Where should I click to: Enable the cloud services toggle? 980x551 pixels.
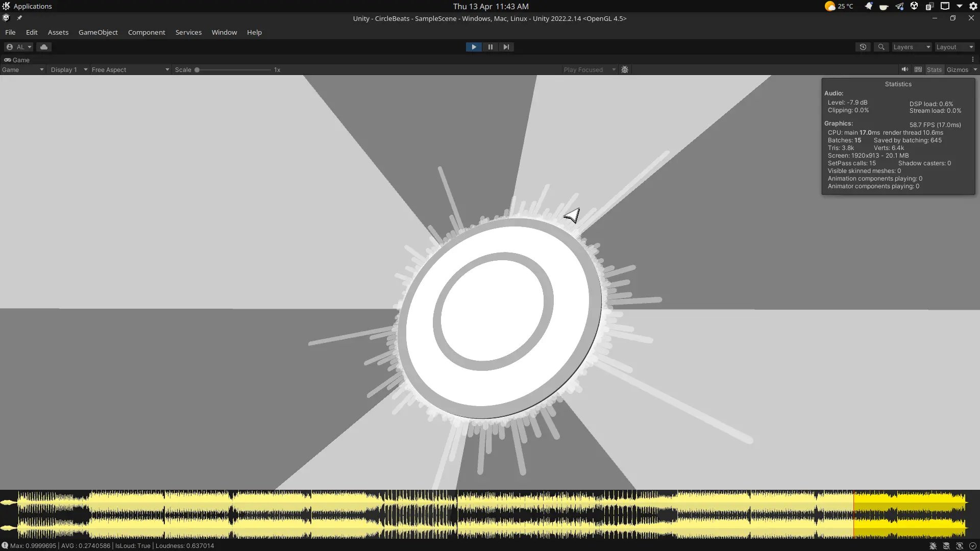coord(44,46)
